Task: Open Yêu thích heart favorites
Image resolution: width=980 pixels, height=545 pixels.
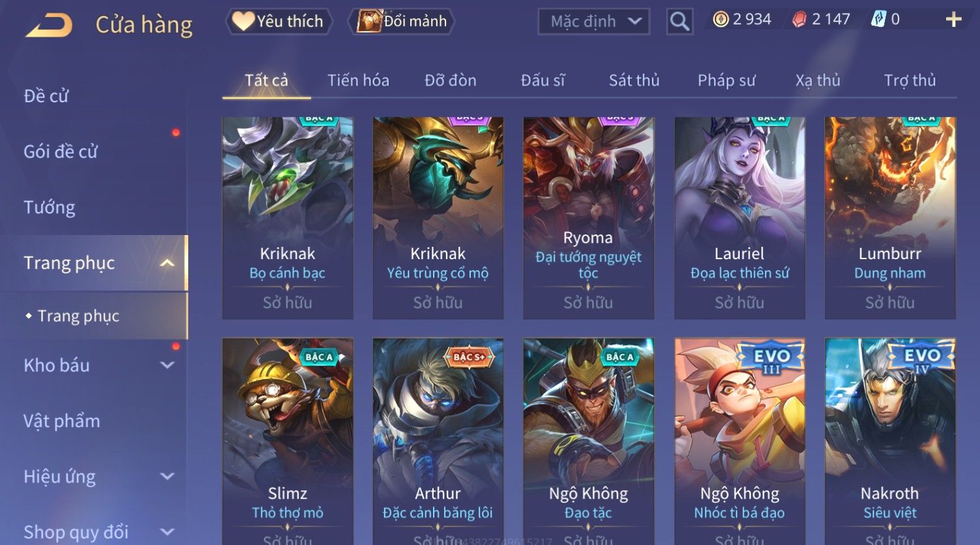Action: (279, 21)
